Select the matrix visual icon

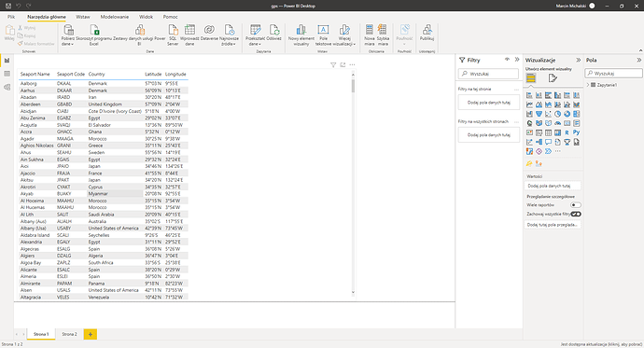pos(558,132)
